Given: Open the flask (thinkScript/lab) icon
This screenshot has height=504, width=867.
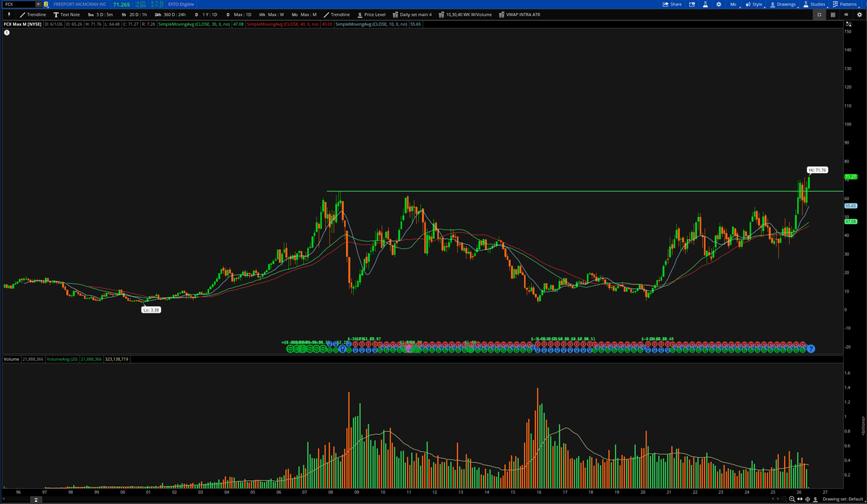Looking at the screenshot, I should click(706, 4).
